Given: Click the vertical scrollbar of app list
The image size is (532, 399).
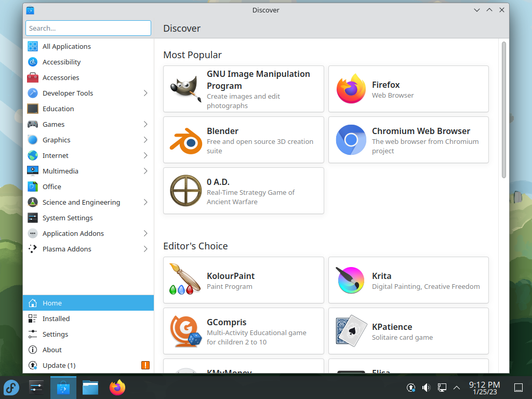Looking at the screenshot, I should tap(504, 110).
